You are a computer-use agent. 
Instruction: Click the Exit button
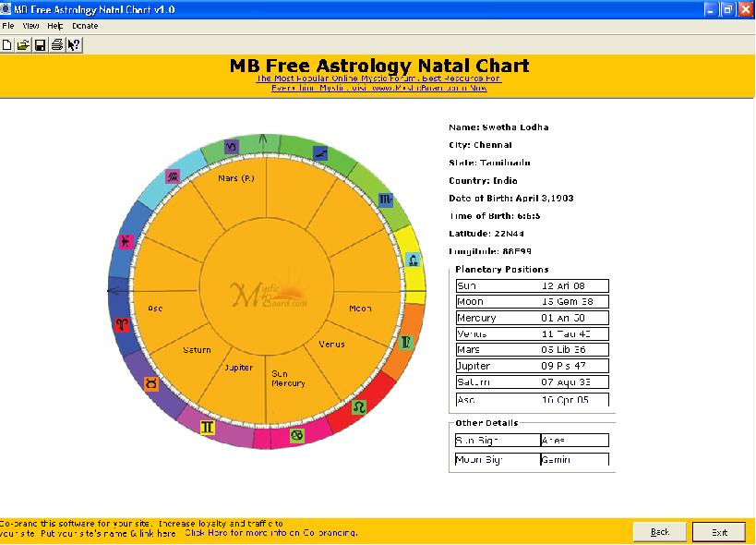719,532
